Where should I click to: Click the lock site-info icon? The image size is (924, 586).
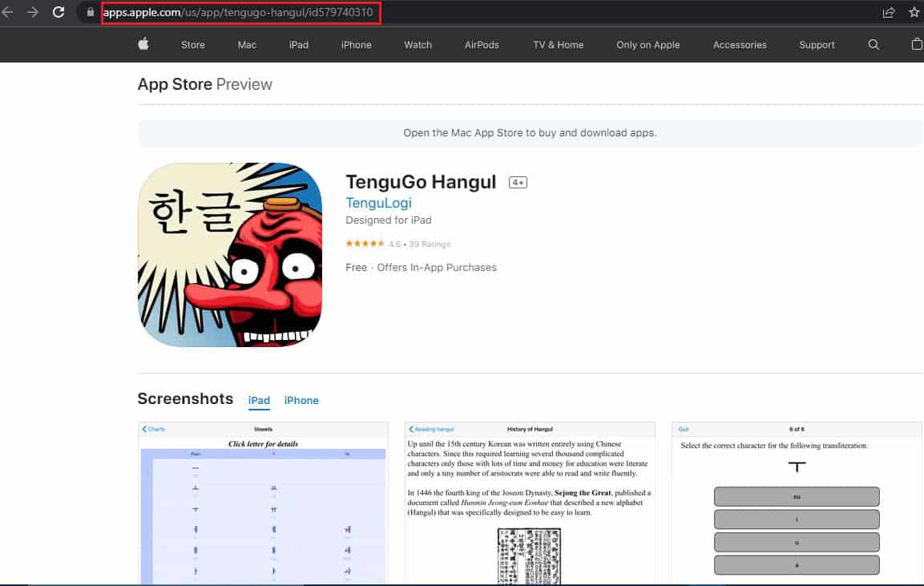[x=91, y=12]
